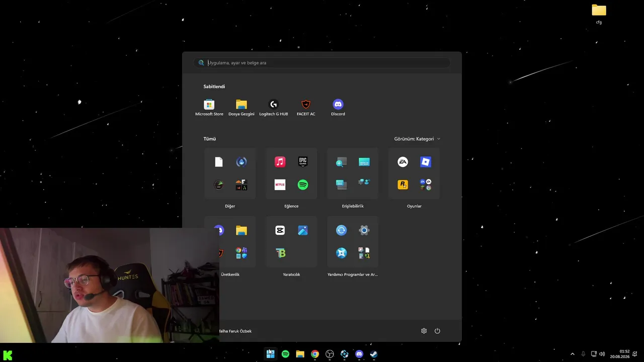Open Steam from the taskbar
This screenshot has height=362, width=644.
[374, 354]
